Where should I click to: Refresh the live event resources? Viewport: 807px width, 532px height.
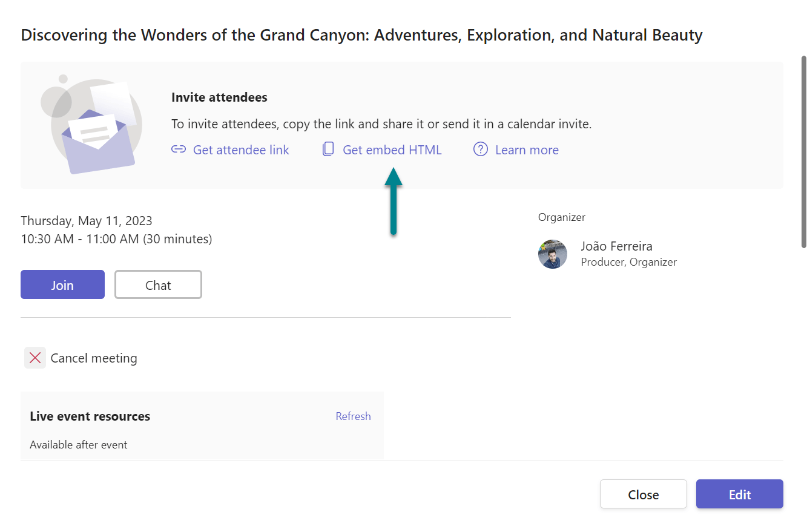point(353,416)
